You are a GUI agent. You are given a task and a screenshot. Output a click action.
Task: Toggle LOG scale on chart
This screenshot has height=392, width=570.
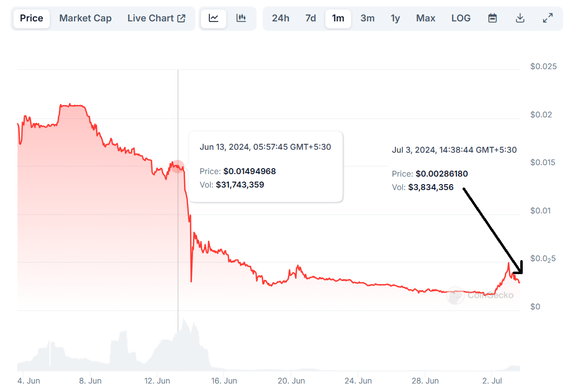[x=461, y=18]
